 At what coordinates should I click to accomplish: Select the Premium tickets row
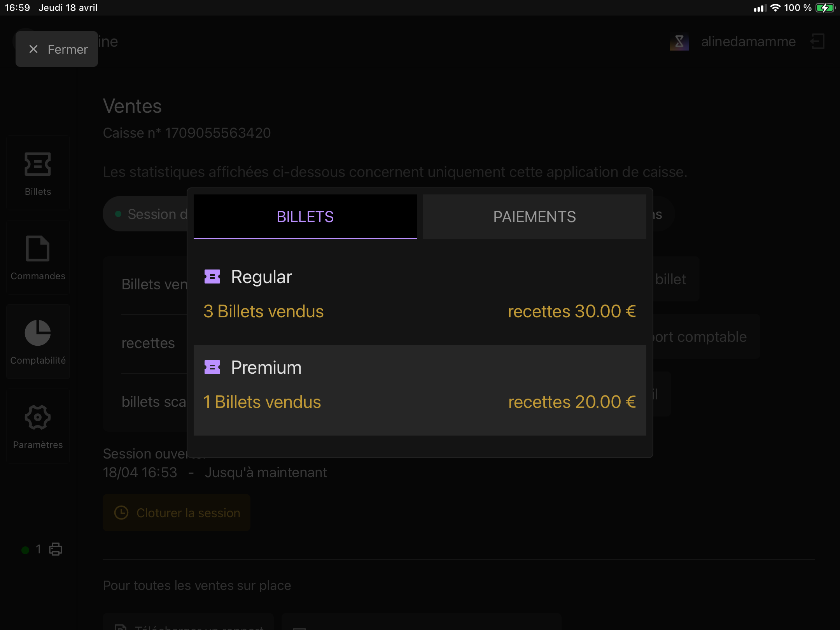[x=420, y=390]
